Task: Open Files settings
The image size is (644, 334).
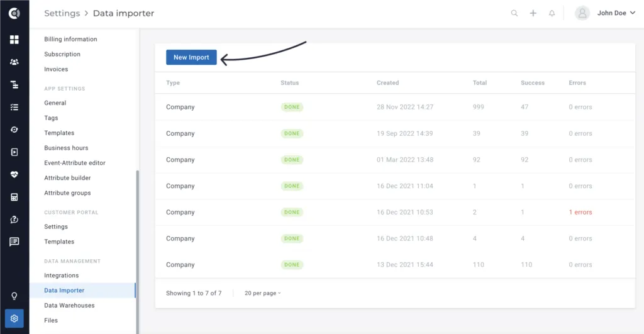Action: pyautogui.click(x=51, y=320)
